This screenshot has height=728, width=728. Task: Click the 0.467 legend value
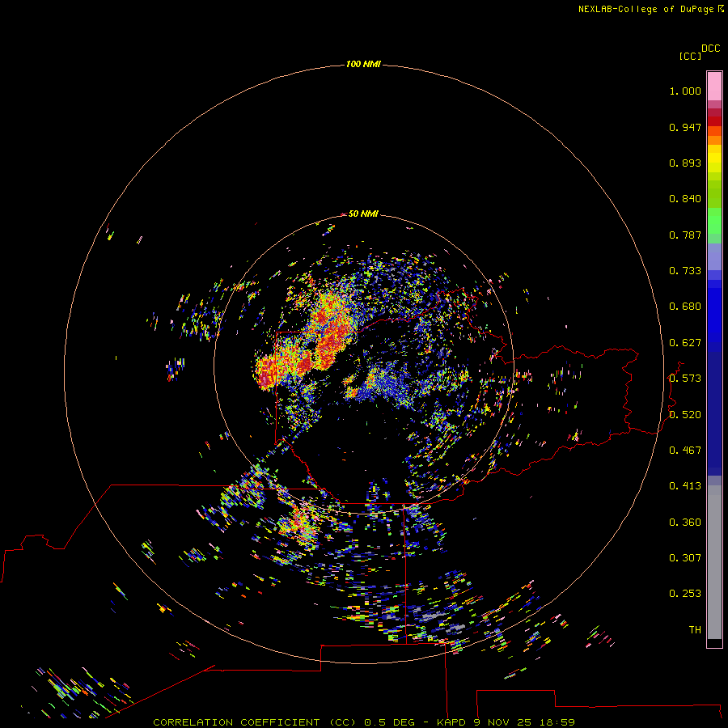685,451
